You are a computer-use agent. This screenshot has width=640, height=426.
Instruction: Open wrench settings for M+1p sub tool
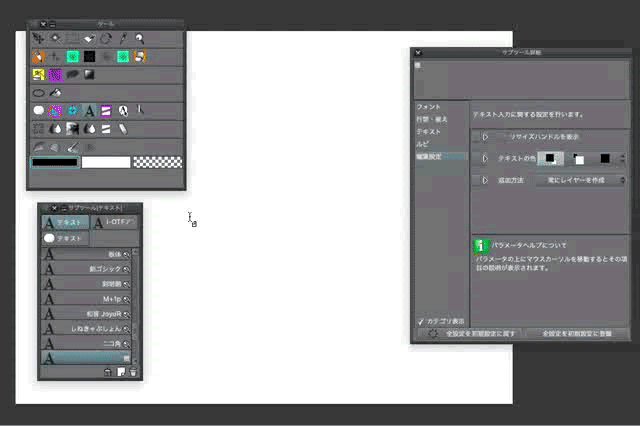(127, 300)
